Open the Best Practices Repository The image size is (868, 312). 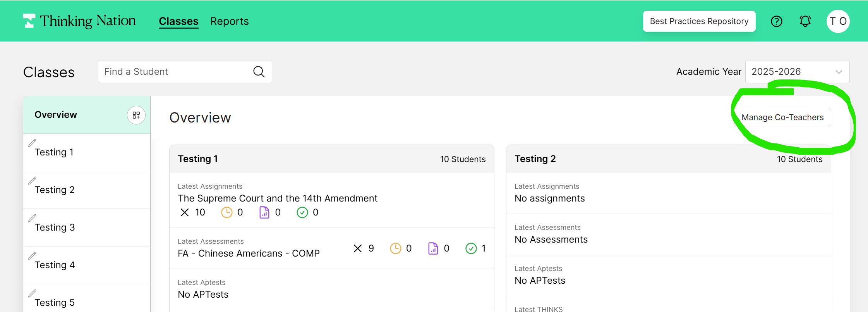(699, 21)
